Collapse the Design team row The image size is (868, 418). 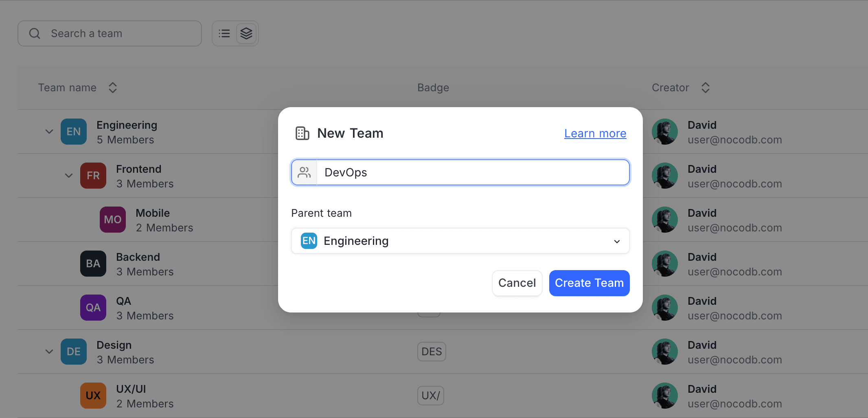pyautogui.click(x=49, y=352)
